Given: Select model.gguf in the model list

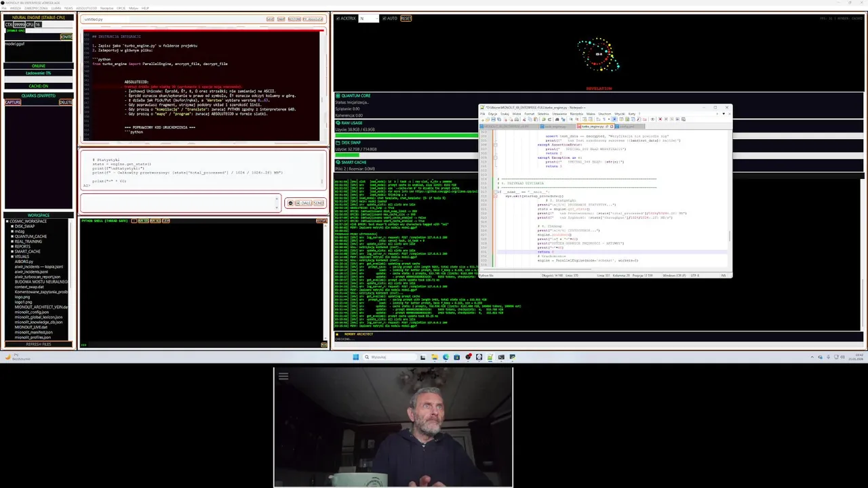Looking at the screenshot, I should click(15, 44).
